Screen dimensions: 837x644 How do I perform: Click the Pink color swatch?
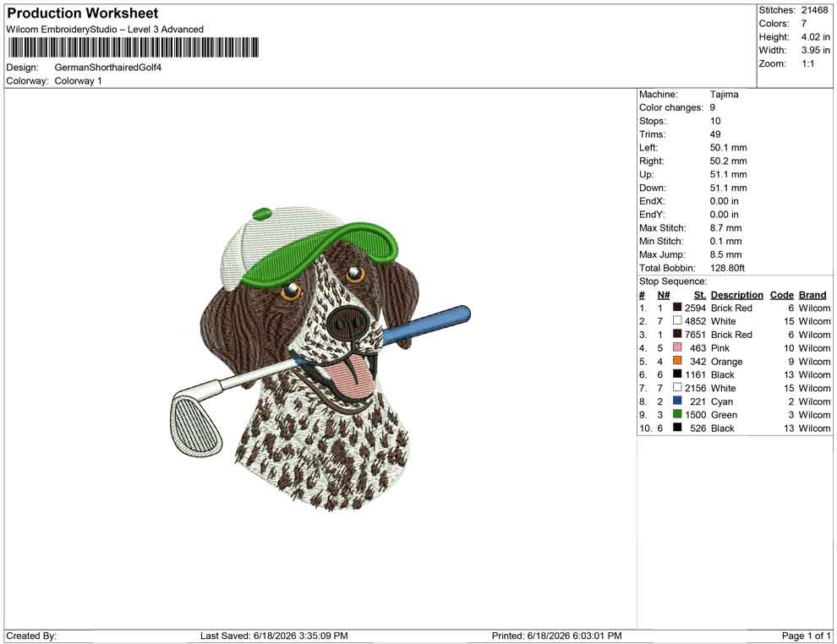point(677,347)
